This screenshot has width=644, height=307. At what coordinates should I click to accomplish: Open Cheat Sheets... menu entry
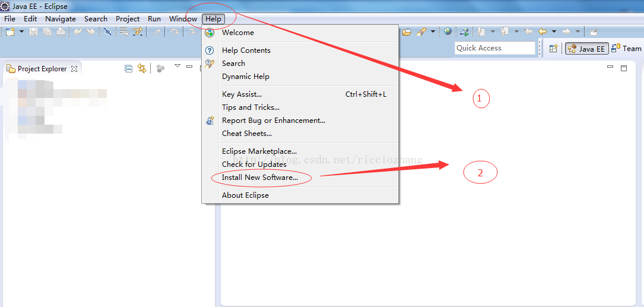(x=300, y=133)
